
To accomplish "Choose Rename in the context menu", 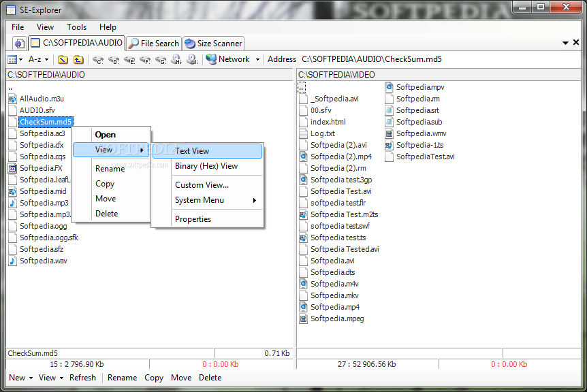I will click(x=110, y=169).
